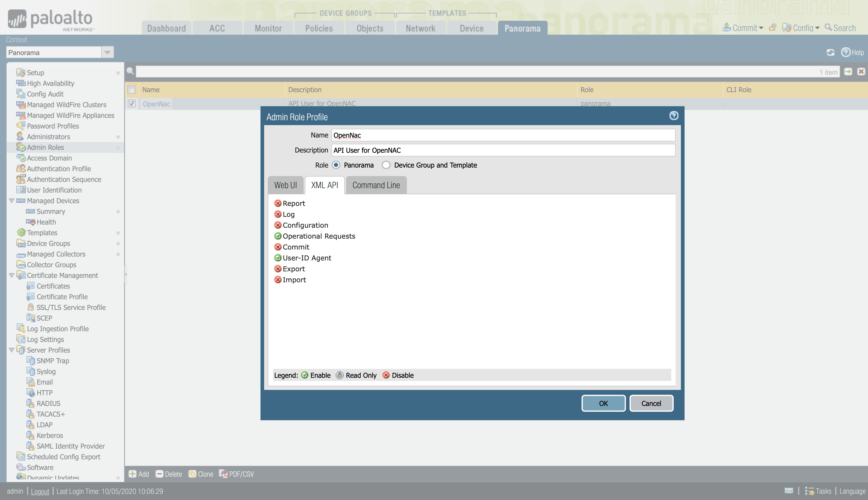
Task: Click the Operational Requests enable icon
Action: coord(277,236)
